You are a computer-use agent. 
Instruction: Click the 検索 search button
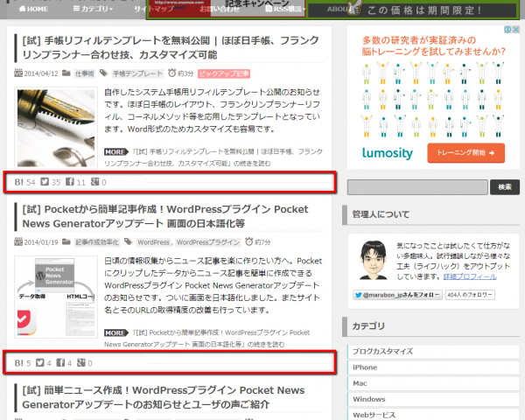click(505, 187)
